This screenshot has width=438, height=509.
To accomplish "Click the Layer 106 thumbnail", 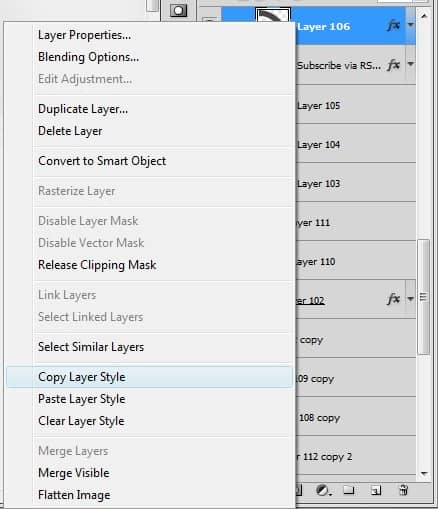I will point(273,16).
